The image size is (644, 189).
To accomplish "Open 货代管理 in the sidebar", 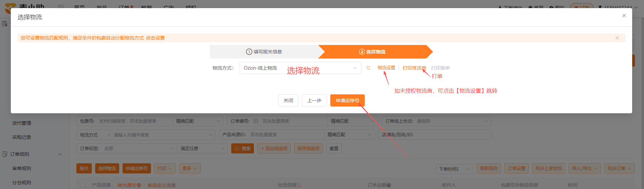I will pyautogui.click(x=22, y=123).
